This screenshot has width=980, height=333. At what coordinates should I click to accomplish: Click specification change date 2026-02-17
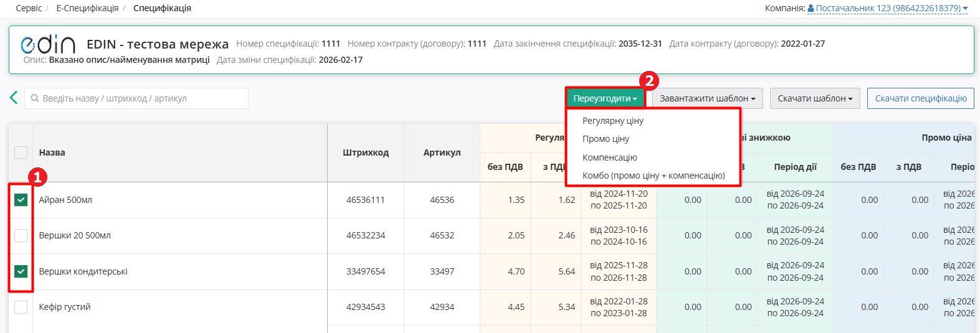tap(340, 60)
